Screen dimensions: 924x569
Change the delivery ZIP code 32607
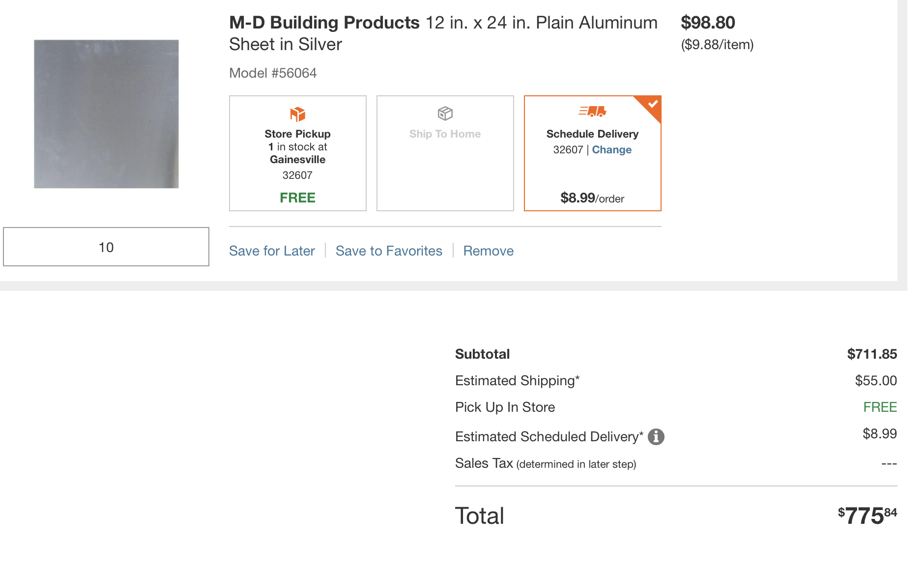pyautogui.click(x=611, y=150)
